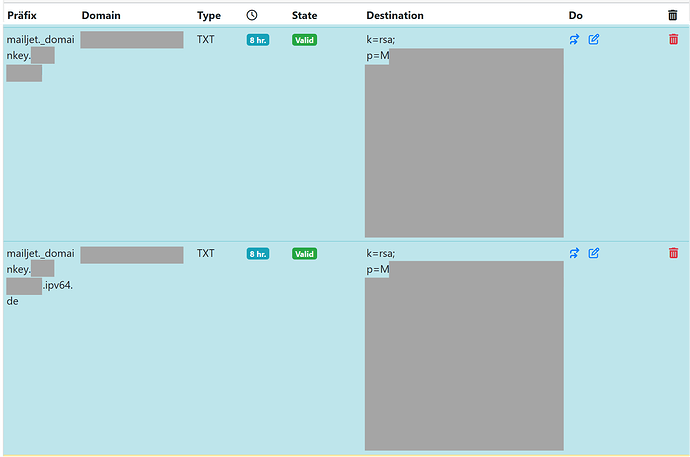
Task: Click the clock icon column header
Action: 251,15
